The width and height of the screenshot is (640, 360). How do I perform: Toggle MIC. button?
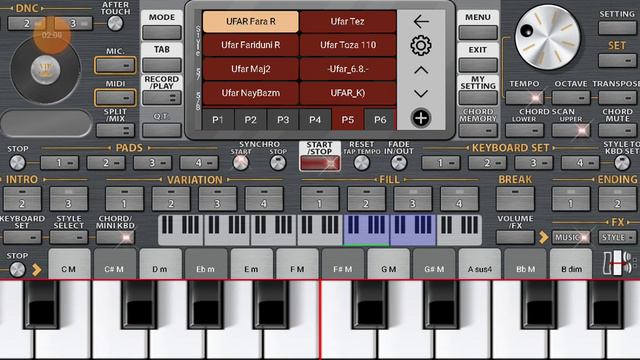pos(115,65)
